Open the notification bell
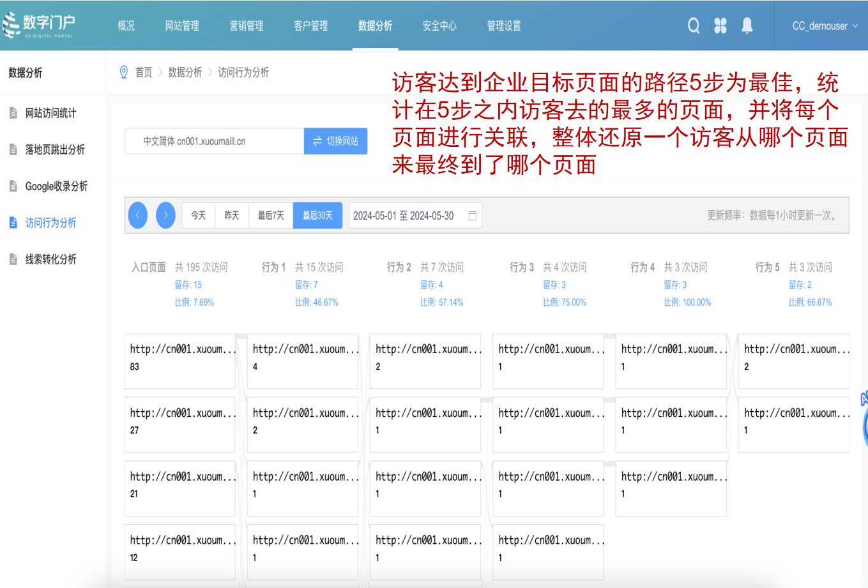The height and width of the screenshot is (588, 868). point(747,26)
